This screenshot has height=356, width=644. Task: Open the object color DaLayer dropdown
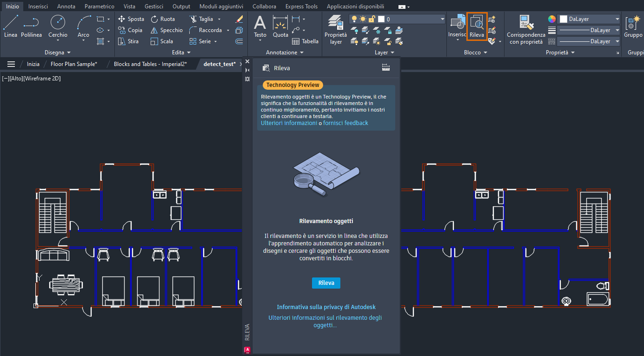(589, 19)
